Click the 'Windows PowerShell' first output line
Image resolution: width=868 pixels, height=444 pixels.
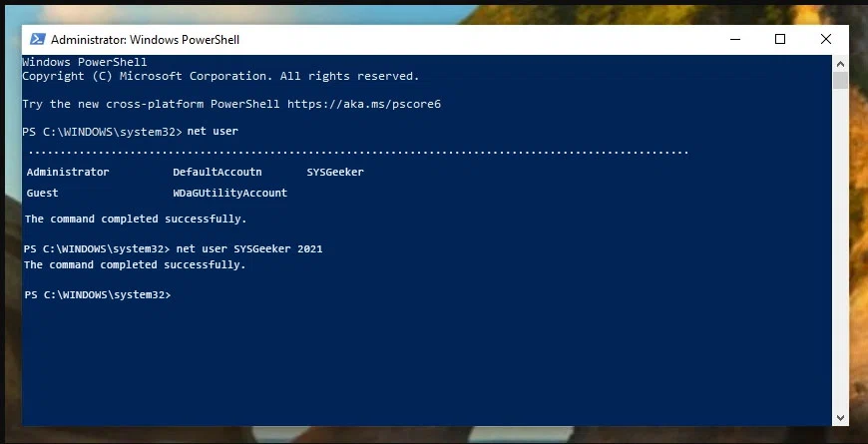[85, 62]
